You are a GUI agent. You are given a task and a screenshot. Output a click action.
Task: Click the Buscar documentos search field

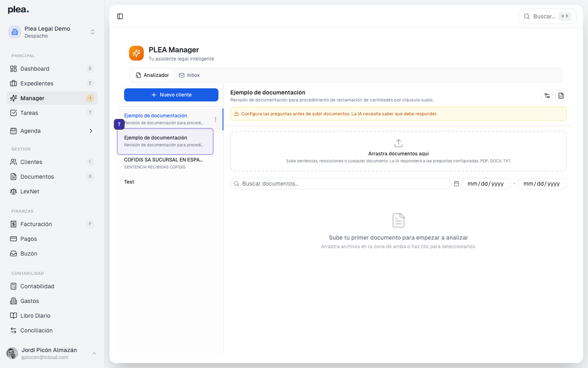point(340,183)
